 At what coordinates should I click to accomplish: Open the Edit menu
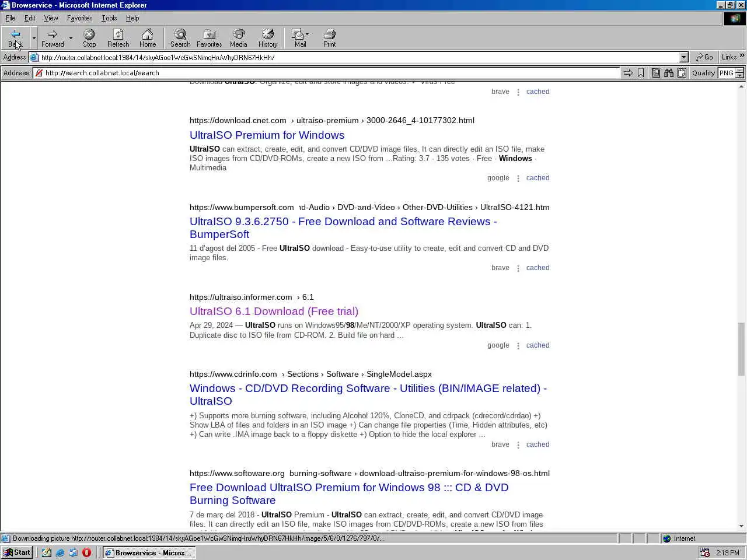[30, 18]
